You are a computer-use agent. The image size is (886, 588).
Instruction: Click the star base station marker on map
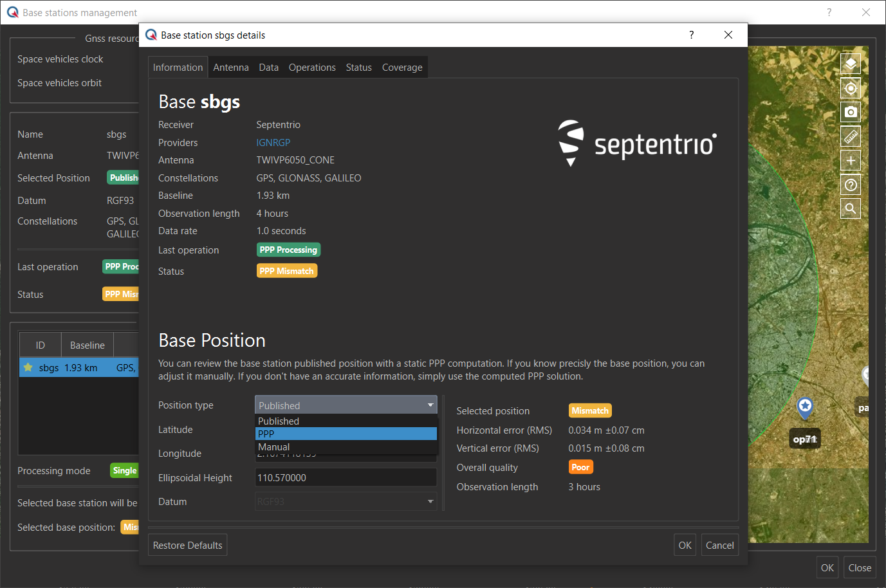click(x=804, y=406)
